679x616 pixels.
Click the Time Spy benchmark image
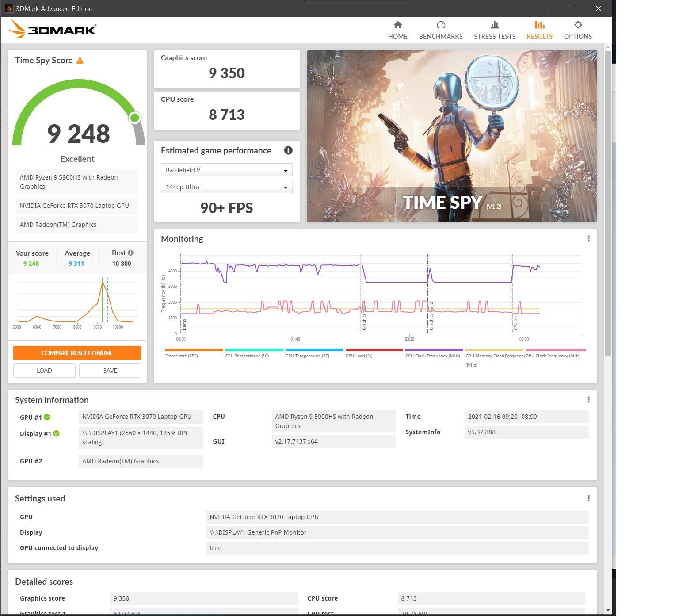(451, 136)
